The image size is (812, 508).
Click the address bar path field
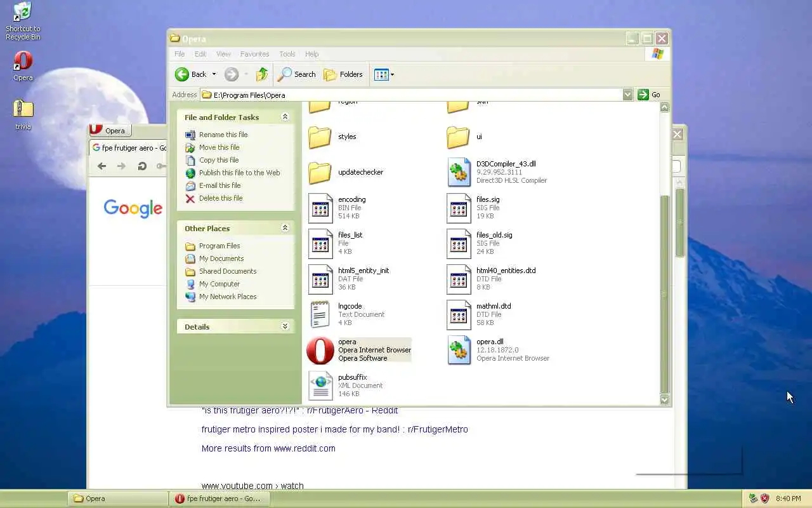click(411, 95)
